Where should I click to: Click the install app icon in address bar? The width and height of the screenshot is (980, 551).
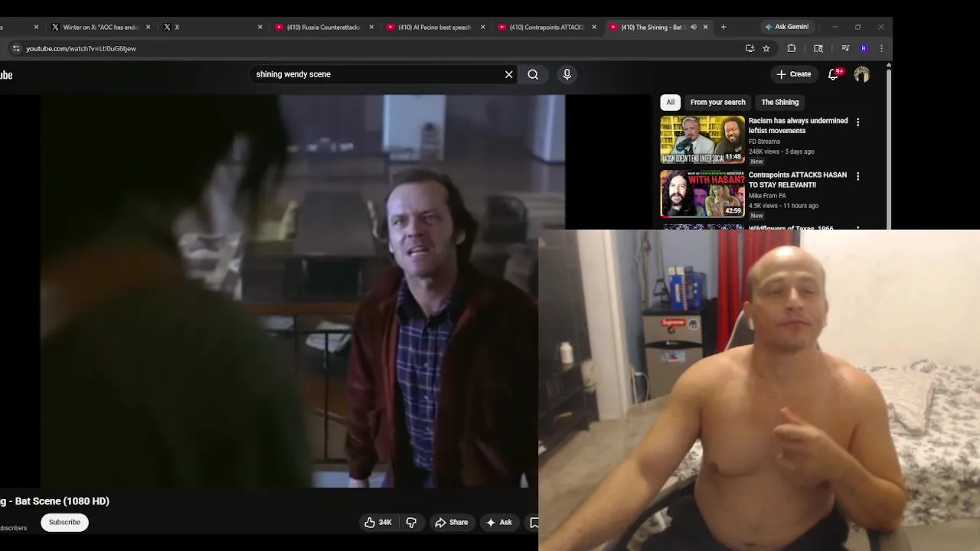coord(750,48)
